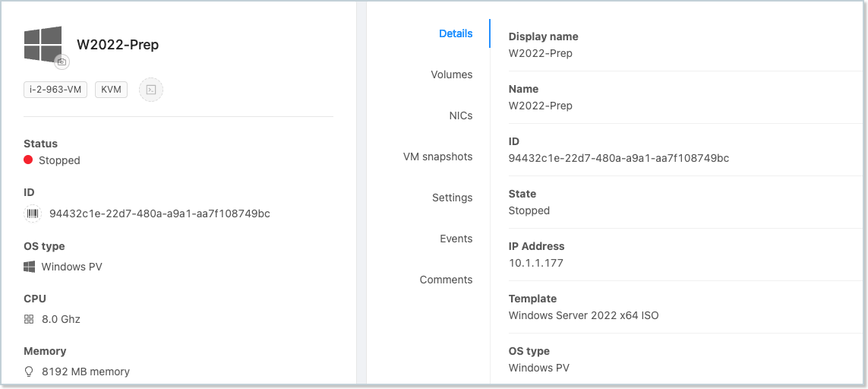Viewport: 868px width, 389px height.
Task: Switch to the Details tab
Action: point(456,33)
